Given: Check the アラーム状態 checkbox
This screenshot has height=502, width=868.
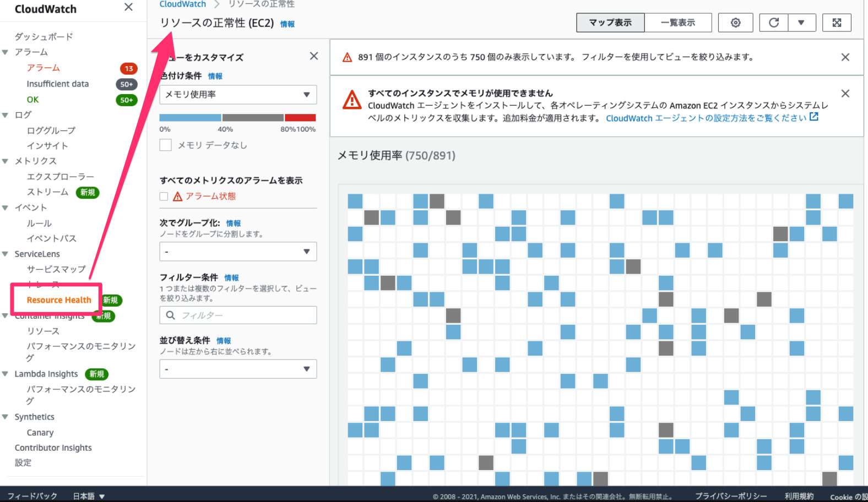Looking at the screenshot, I should (164, 197).
